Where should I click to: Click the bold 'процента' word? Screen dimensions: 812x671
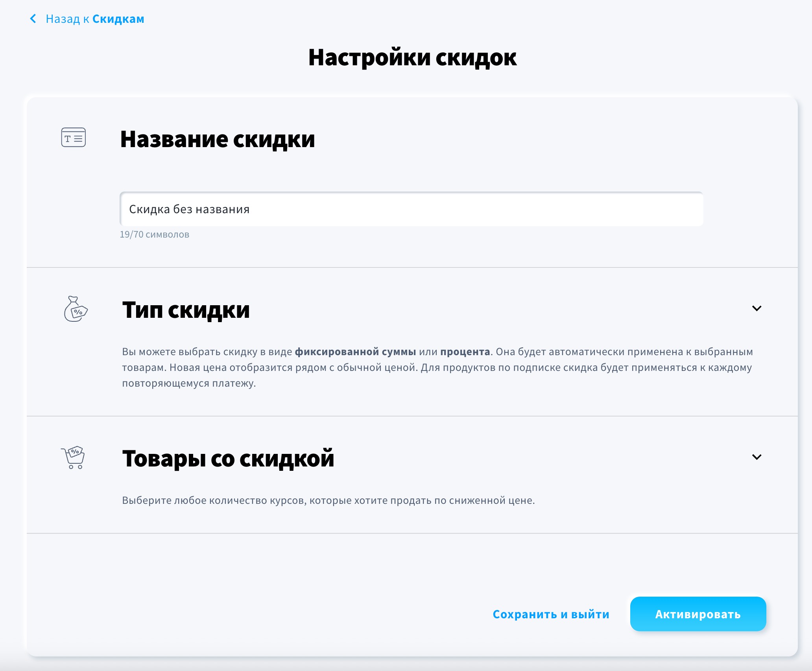pyautogui.click(x=465, y=352)
